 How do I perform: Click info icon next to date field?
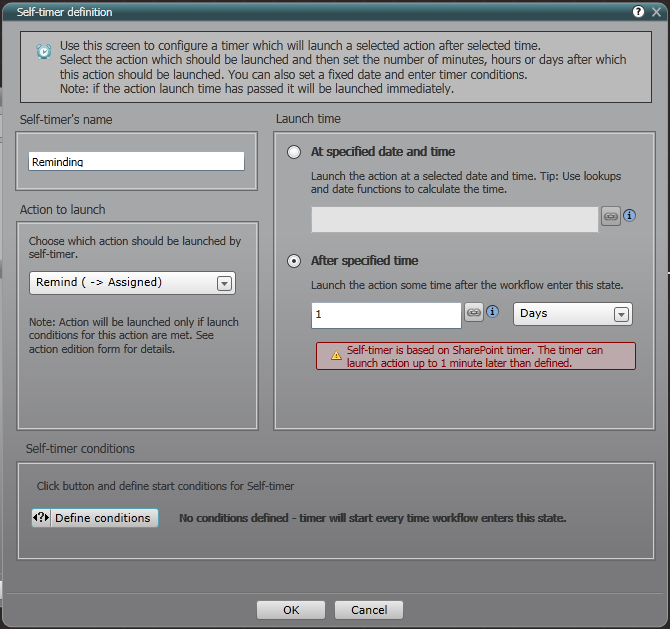(630, 216)
